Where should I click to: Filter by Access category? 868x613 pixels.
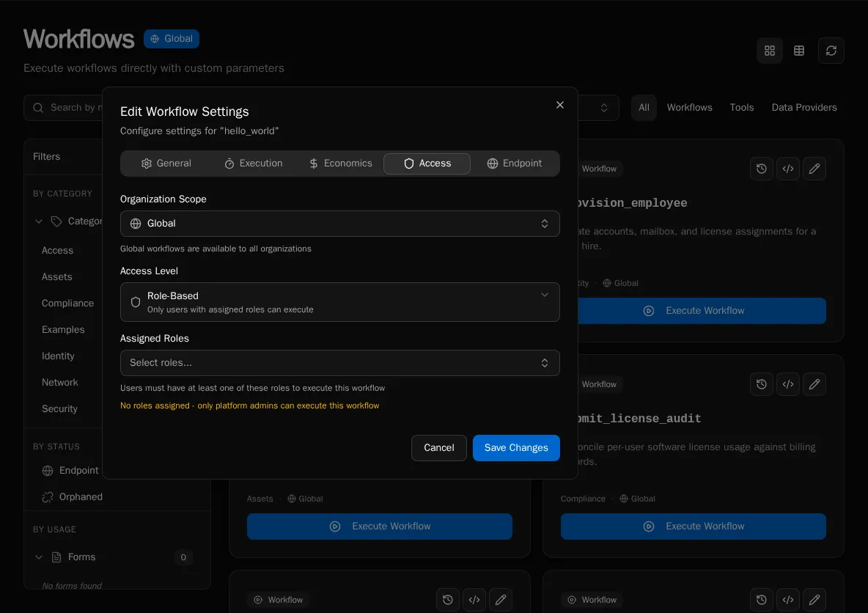coord(58,250)
